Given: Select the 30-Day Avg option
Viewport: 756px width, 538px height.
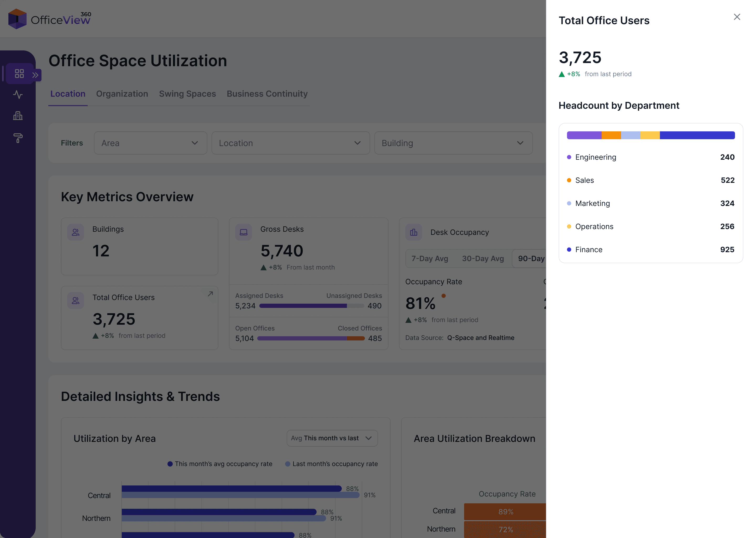Looking at the screenshot, I should pyautogui.click(x=482, y=258).
